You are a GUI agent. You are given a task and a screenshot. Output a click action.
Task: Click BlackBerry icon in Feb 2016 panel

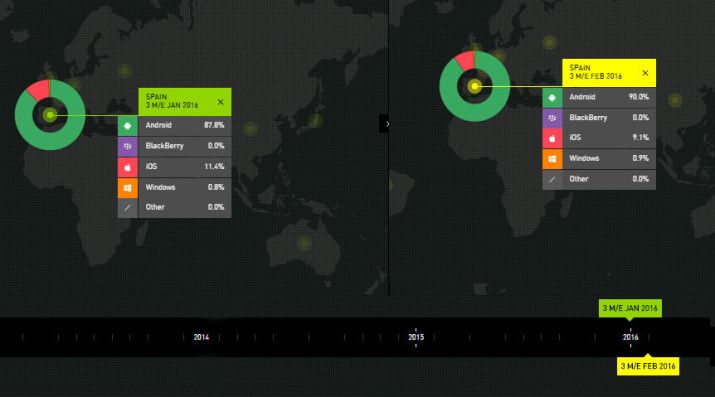552,118
